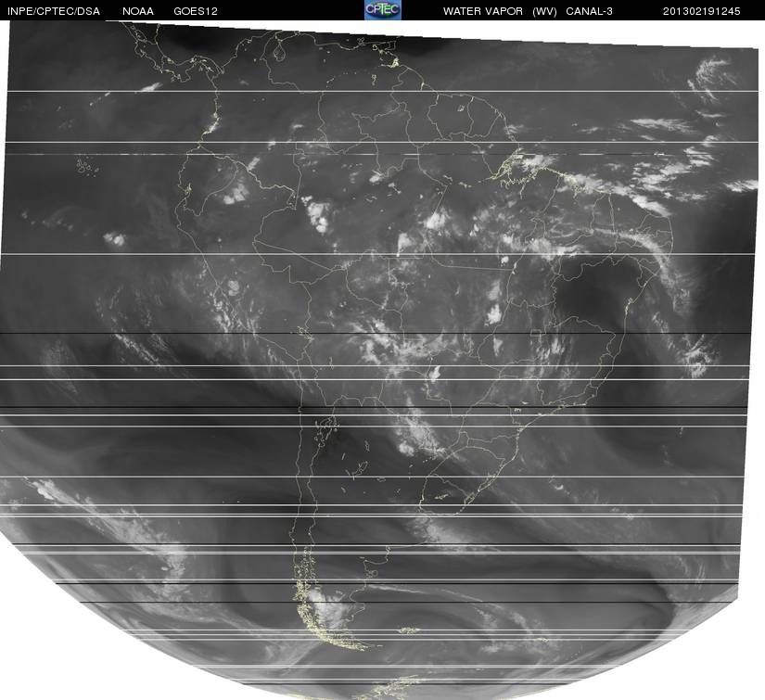Viewport: 765px width, 700px height.
Task: Click the (WV) abbreviation label
Action: click(544, 11)
